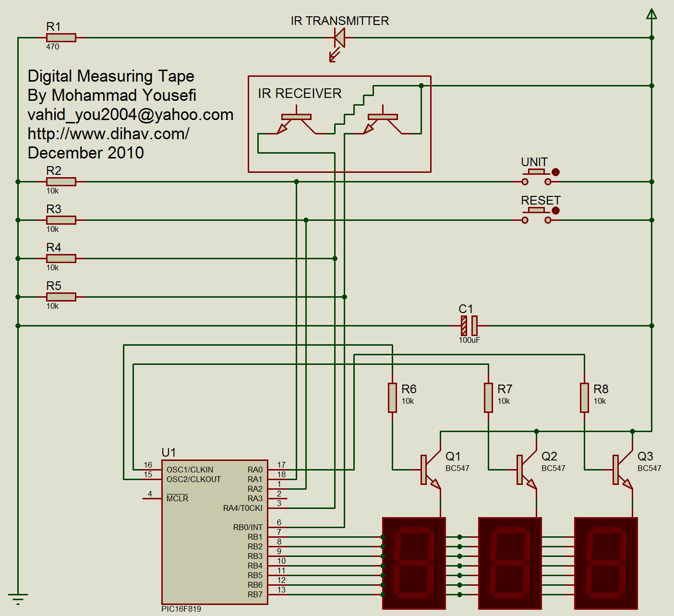Screen dimensions: 674x616
Task: Select transistor Q2 BC547
Action: click(x=527, y=471)
